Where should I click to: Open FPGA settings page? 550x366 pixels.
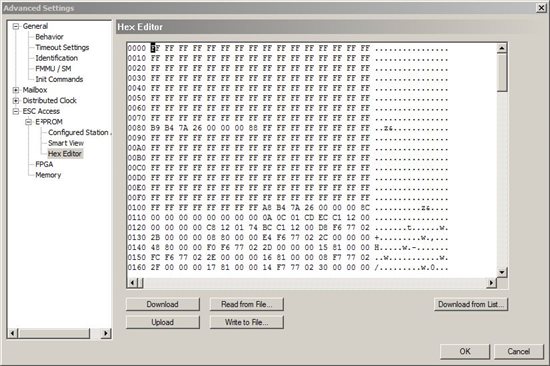[44, 164]
